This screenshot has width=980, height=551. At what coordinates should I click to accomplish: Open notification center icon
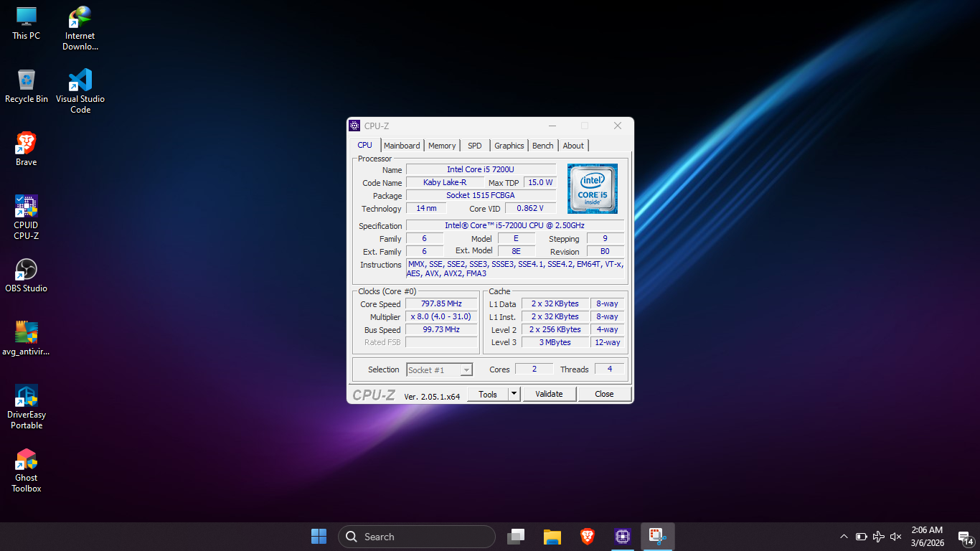pyautogui.click(x=966, y=537)
